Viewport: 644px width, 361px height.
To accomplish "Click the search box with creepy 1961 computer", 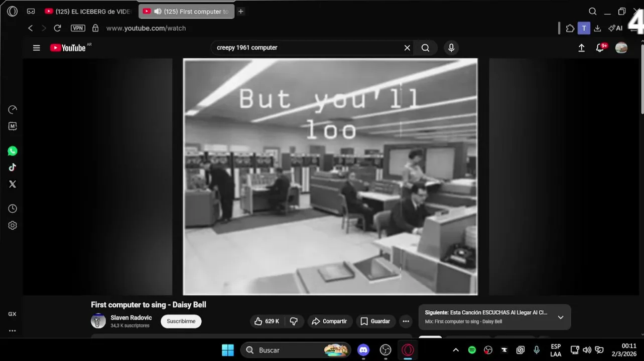I will click(308, 48).
